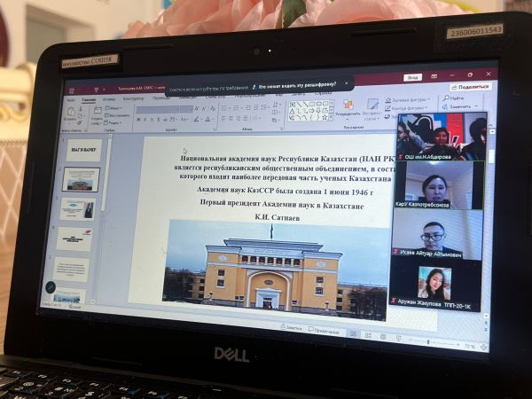Open the Заливка фигуры dropdown

[x=407, y=99]
